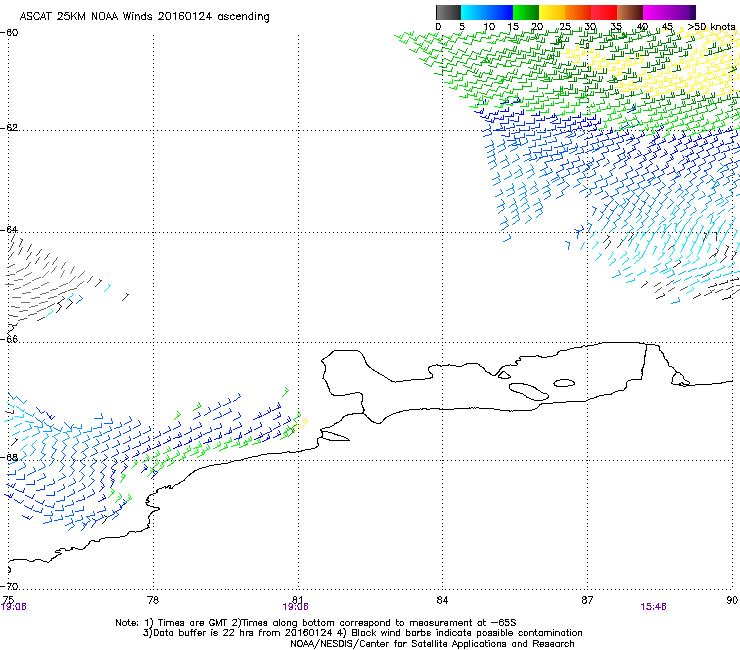Click the '-68' latitude axis label
This screenshot has height=650, width=740.
point(9,457)
